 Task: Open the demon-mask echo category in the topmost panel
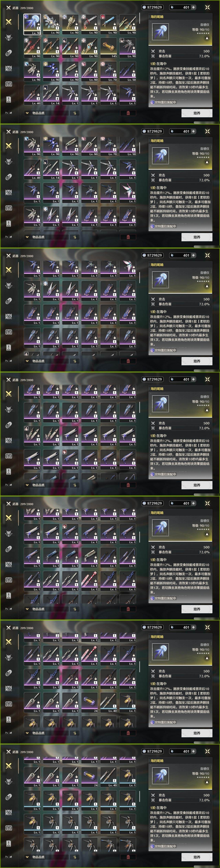(x=9, y=37)
